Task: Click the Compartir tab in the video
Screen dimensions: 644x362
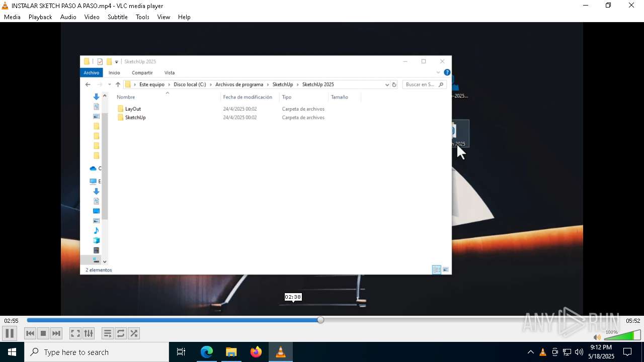Action: pyautogui.click(x=142, y=73)
